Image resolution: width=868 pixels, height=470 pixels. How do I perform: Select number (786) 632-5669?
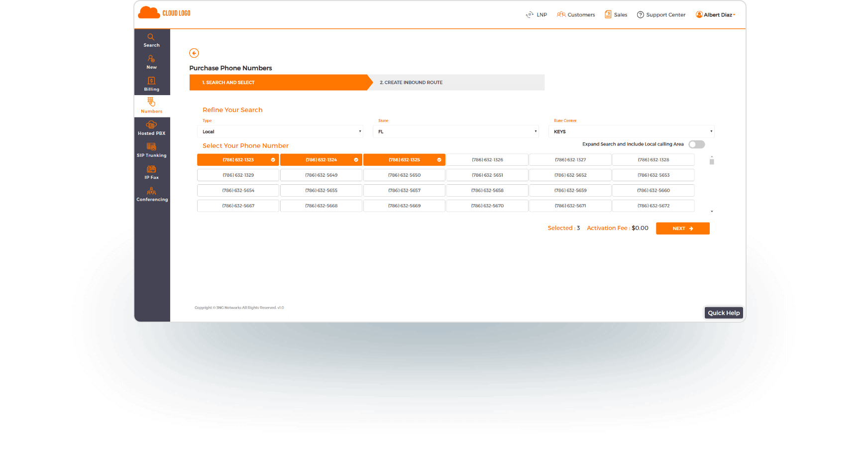pyautogui.click(x=404, y=206)
